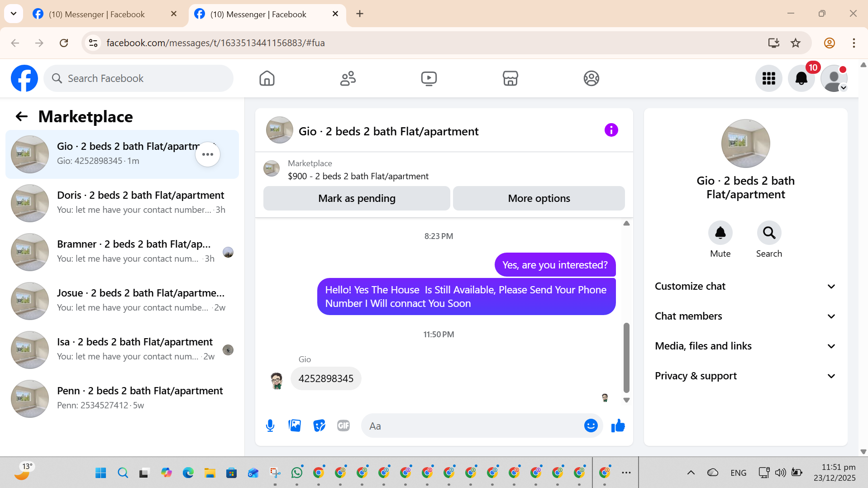
Task: Expand Customize chat section
Action: click(x=745, y=286)
